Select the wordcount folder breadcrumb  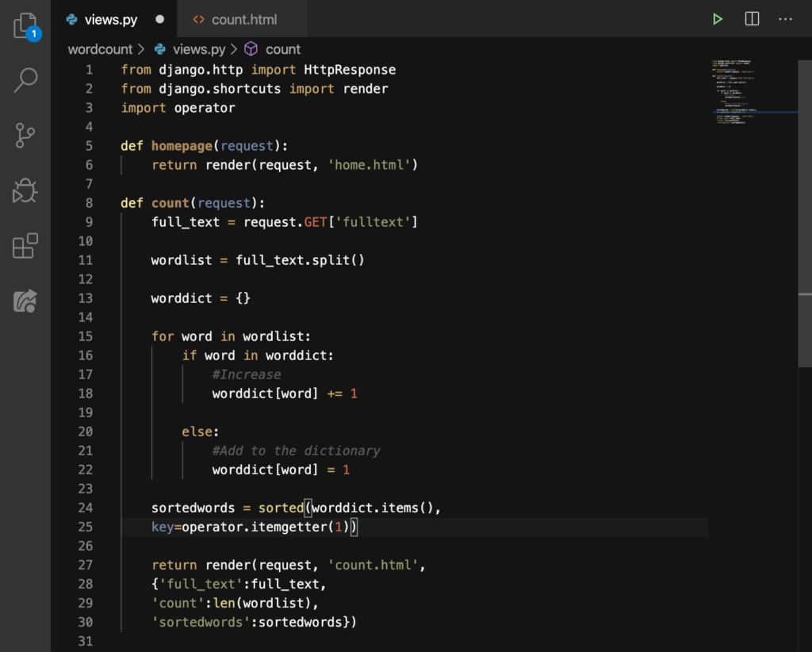(x=100, y=49)
